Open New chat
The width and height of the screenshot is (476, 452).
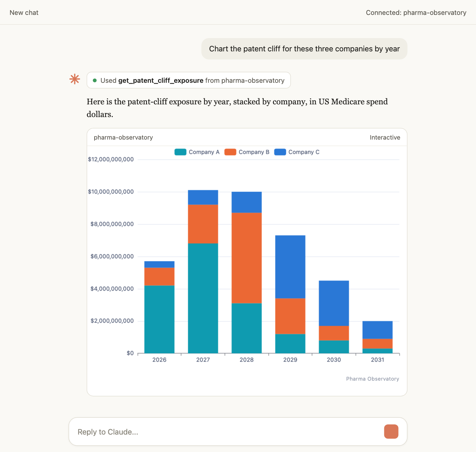24,13
